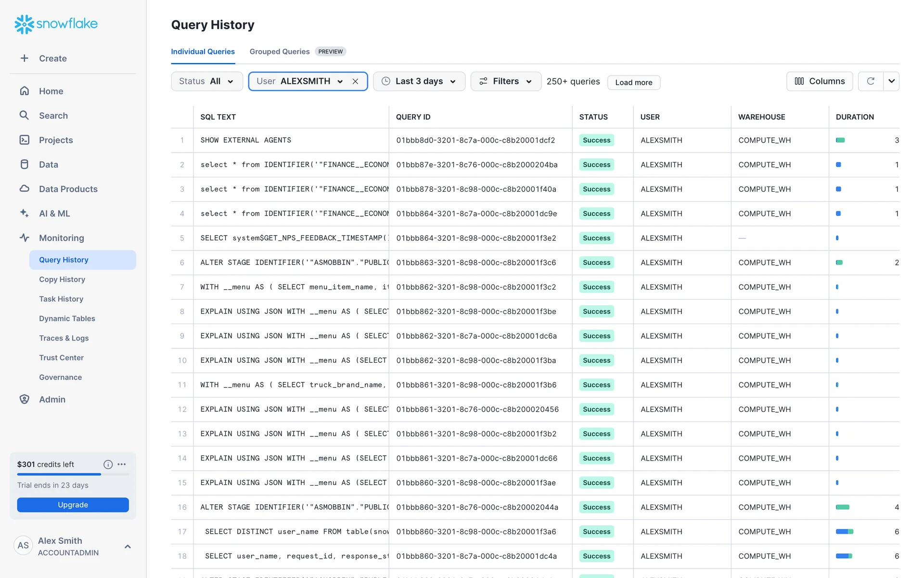Click the blue Upgrade button
924x578 pixels.
(x=73, y=505)
